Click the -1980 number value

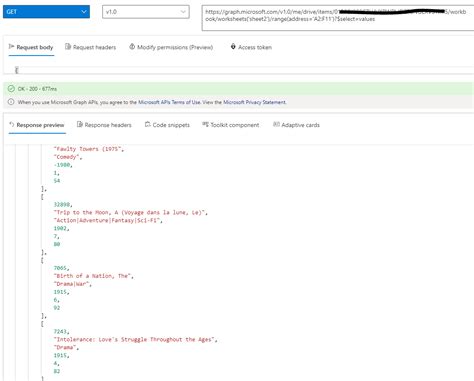coord(63,165)
